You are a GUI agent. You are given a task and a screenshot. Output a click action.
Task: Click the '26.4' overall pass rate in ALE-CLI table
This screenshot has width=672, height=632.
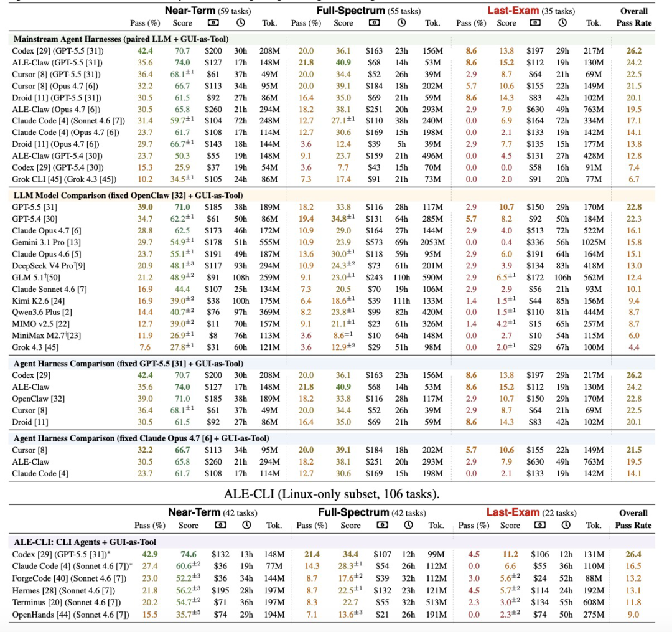click(x=633, y=554)
